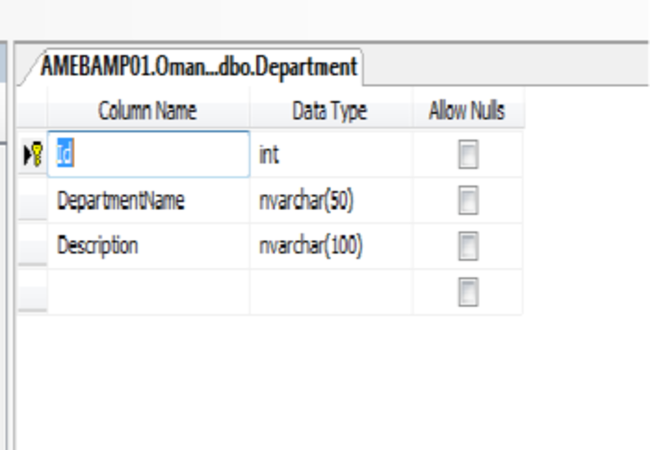The height and width of the screenshot is (450, 650).
Task: Tick Allow Nulls checkbox in the empty row
Action: click(467, 292)
